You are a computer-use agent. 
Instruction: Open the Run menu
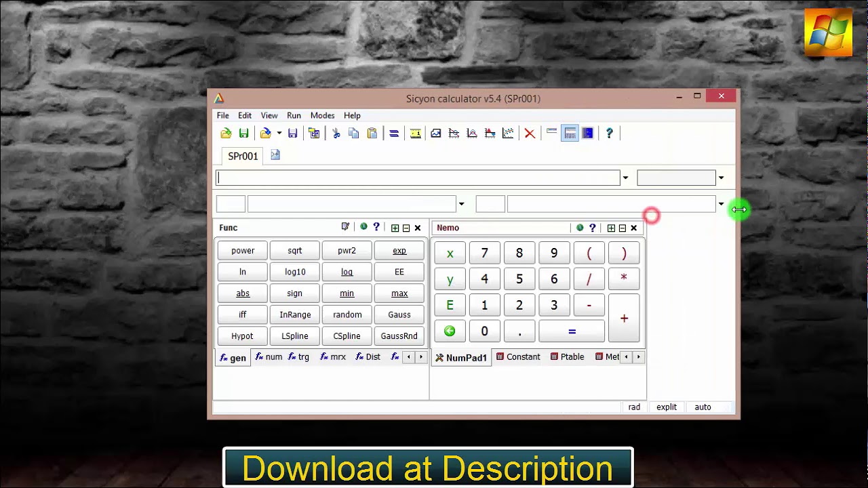point(294,115)
